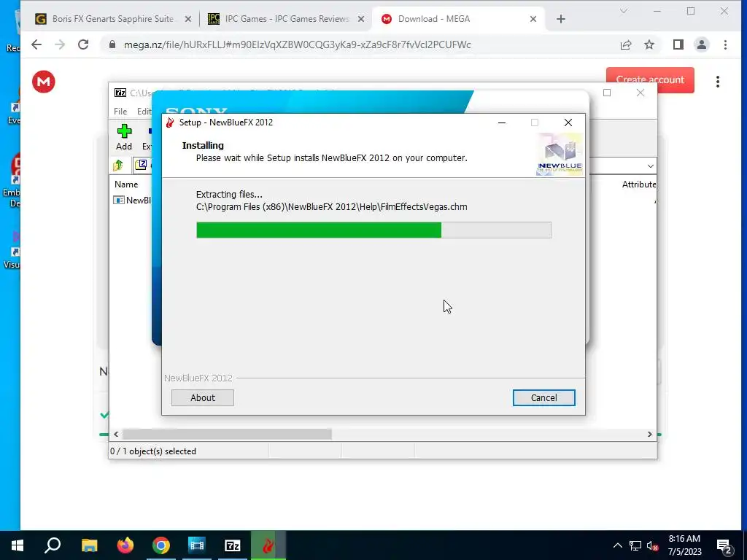The image size is (747, 560).
Task: Close the IPC Games tab
Action: point(360,19)
